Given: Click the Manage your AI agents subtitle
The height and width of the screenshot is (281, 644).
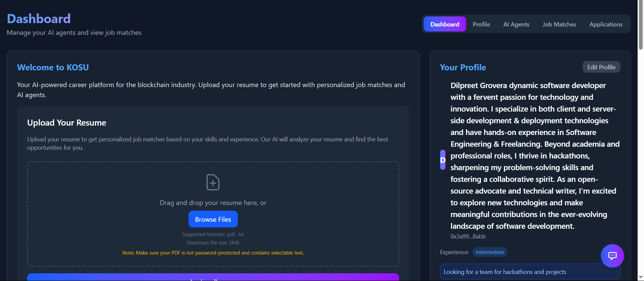Looking at the screenshot, I should [x=74, y=32].
